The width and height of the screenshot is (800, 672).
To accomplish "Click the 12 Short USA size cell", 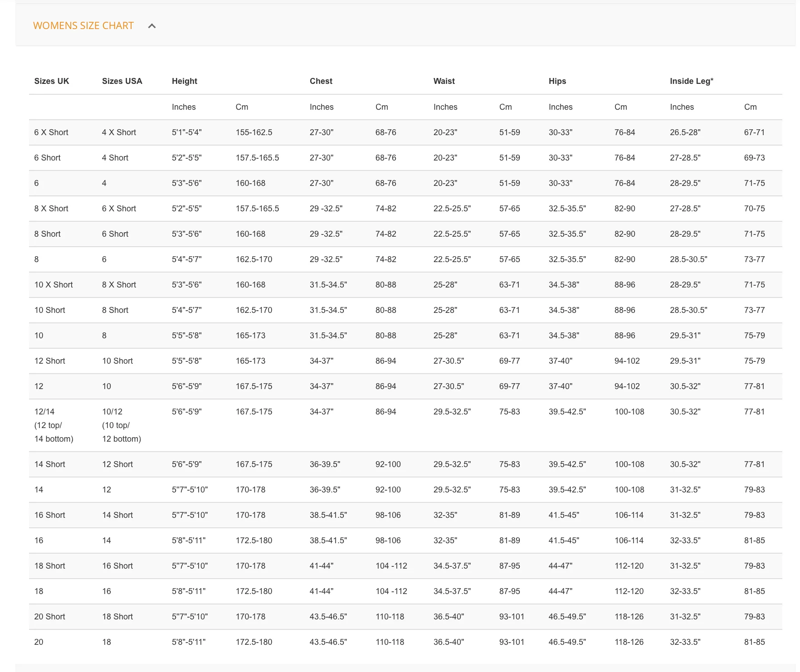I will (117, 464).
